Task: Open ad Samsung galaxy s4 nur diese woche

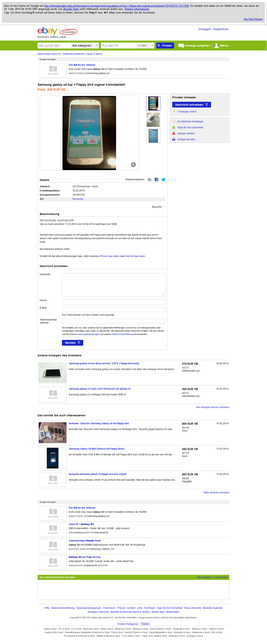Action: 104,363
